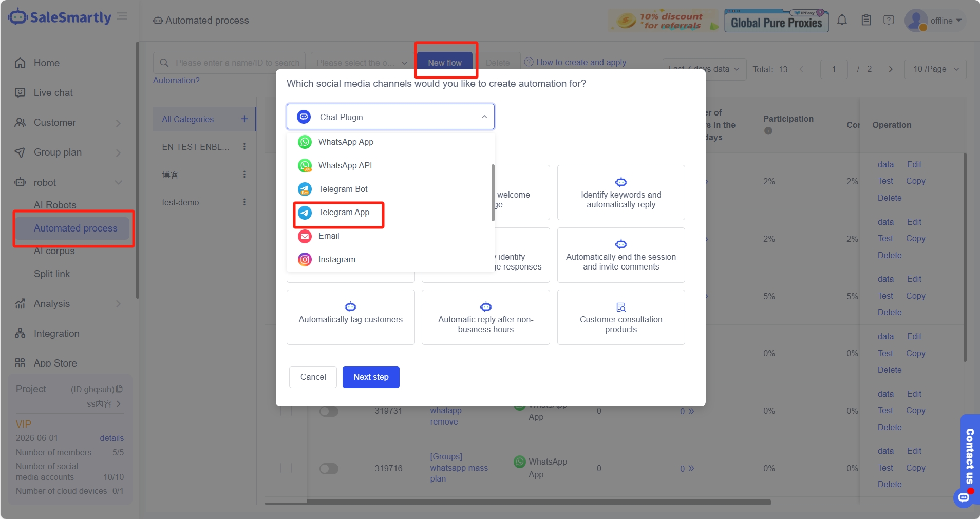This screenshot has width=980, height=519.
Task: Open the How to create and apply link
Action: (x=581, y=62)
